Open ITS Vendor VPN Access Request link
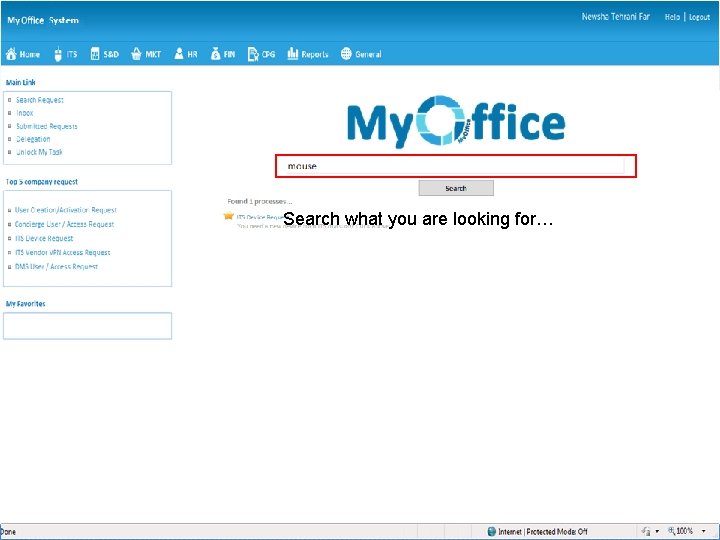 (x=62, y=253)
